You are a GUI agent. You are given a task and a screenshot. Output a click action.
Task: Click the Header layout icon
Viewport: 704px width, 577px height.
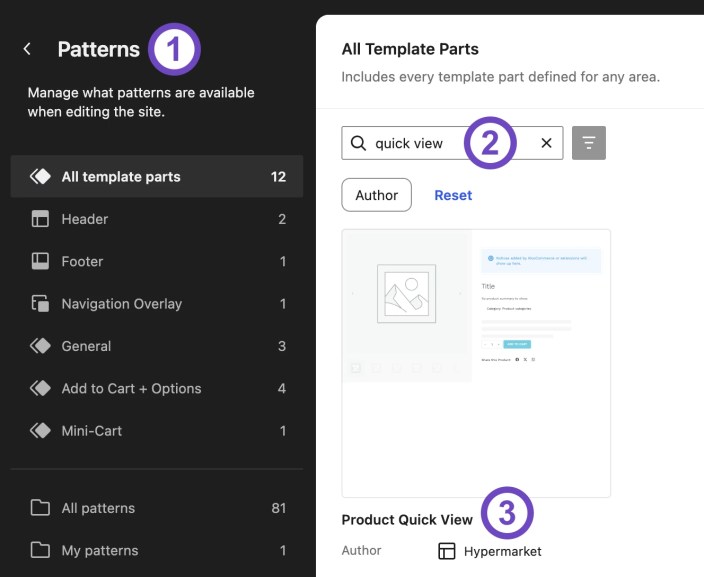pos(40,219)
